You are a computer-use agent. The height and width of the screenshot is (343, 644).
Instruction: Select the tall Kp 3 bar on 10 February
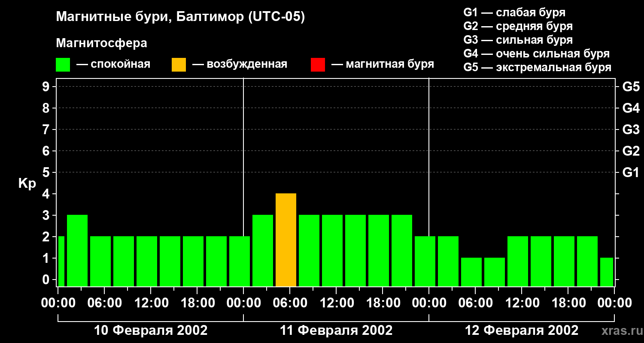click(x=77, y=251)
